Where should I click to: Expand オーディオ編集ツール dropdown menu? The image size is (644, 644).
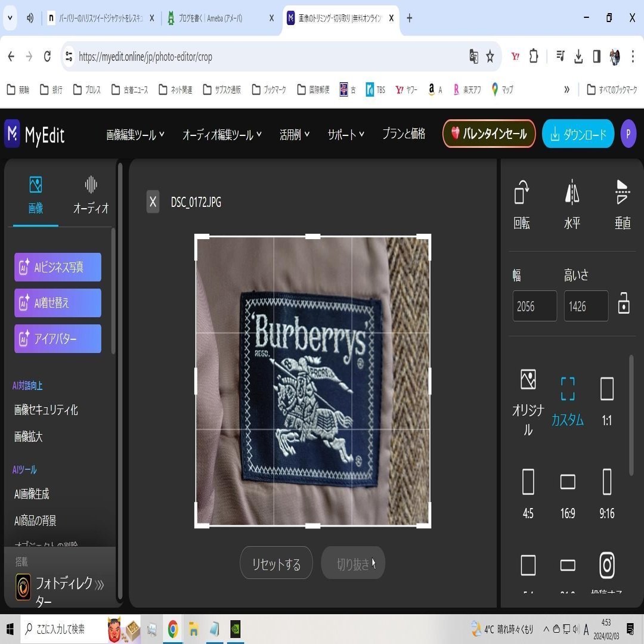222,134
